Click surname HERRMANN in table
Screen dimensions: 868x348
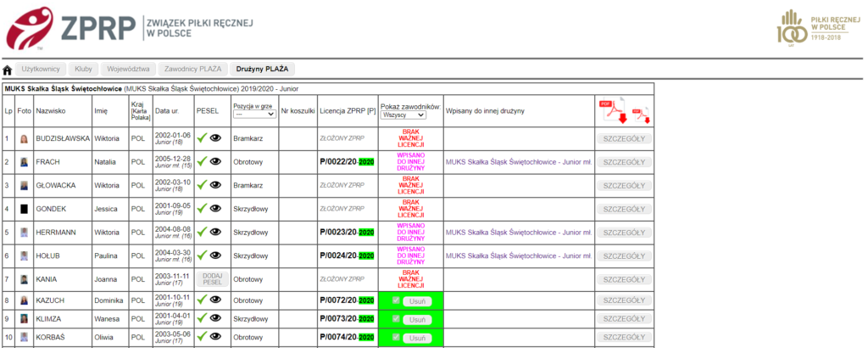(56, 232)
